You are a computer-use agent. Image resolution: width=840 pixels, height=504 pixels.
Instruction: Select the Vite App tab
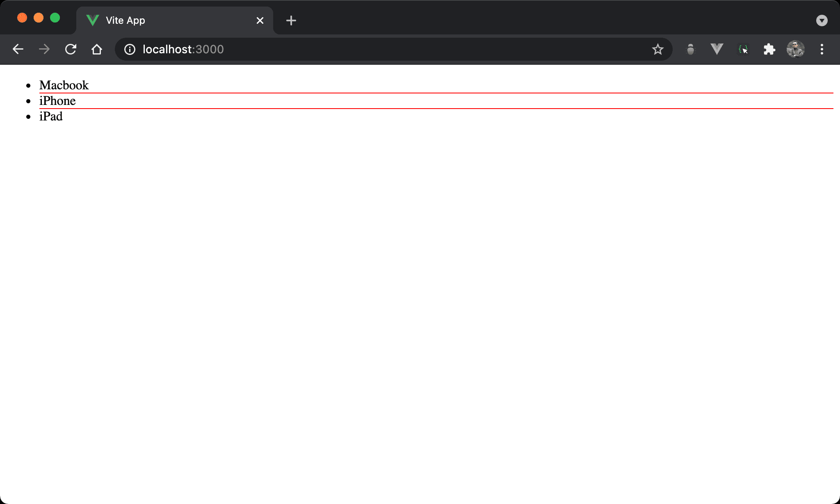pos(164,20)
